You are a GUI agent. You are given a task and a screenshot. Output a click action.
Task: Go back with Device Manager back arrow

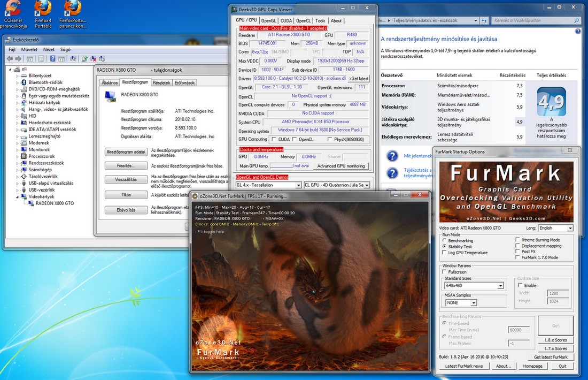point(10,58)
